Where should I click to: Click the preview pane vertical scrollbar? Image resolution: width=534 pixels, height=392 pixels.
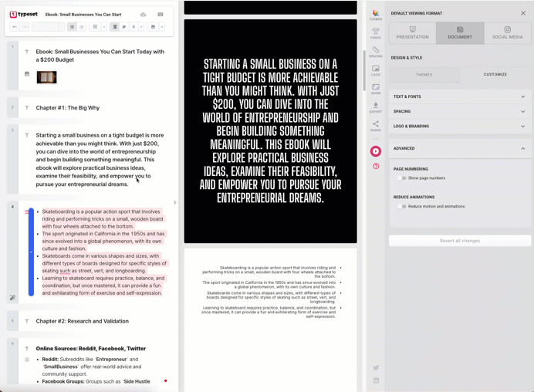click(364, 69)
